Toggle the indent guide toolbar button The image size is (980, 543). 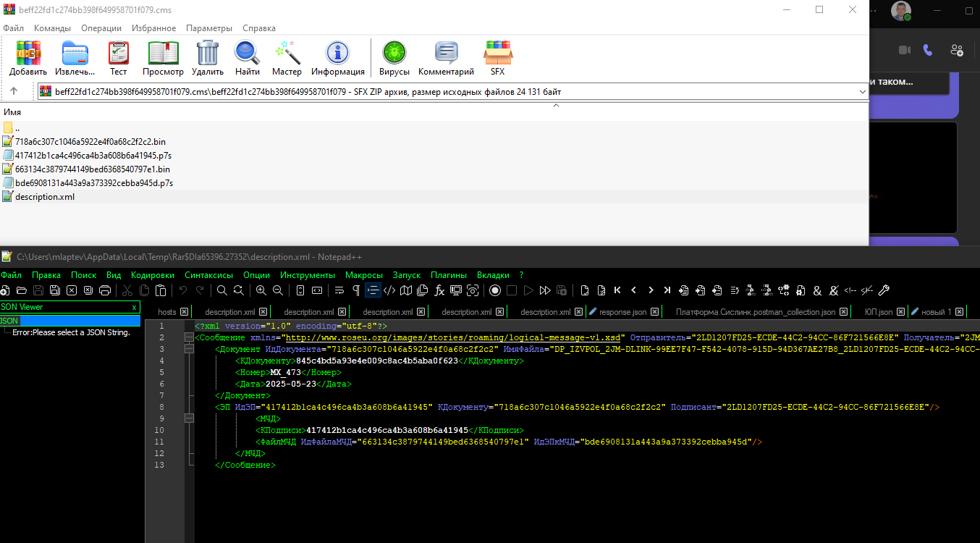click(373, 290)
